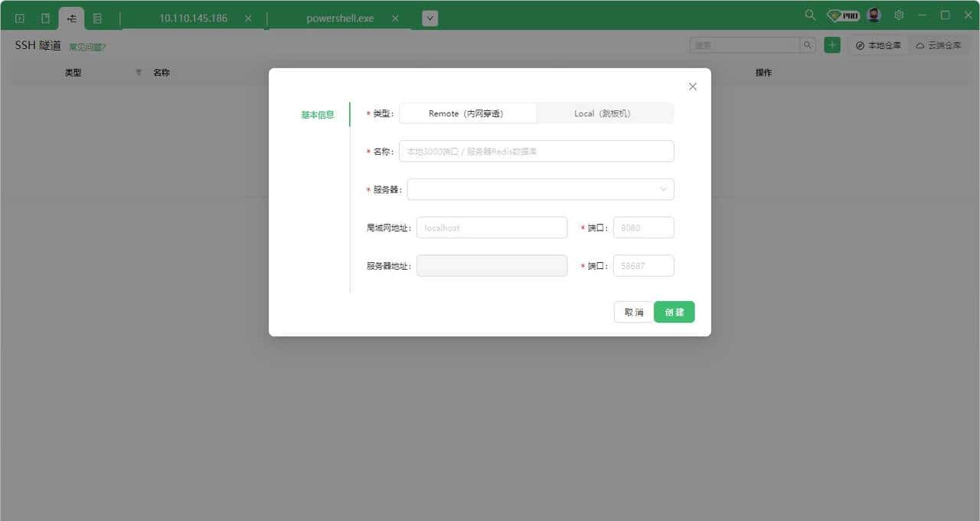Viewport: 980px width, 521px height.
Task: Click the list/notes icon in top bar
Action: pos(97,18)
